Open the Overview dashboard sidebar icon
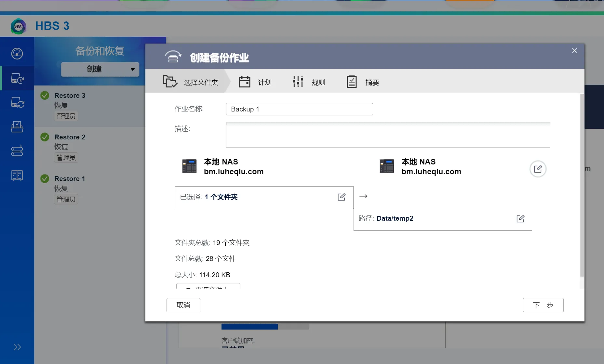Screen dimensions: 604x364 17,54
